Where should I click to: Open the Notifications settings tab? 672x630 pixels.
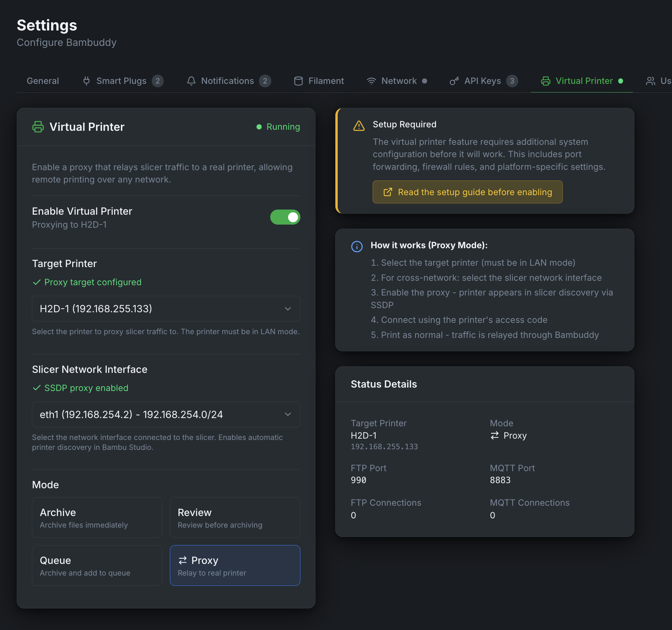pos(227,81)
